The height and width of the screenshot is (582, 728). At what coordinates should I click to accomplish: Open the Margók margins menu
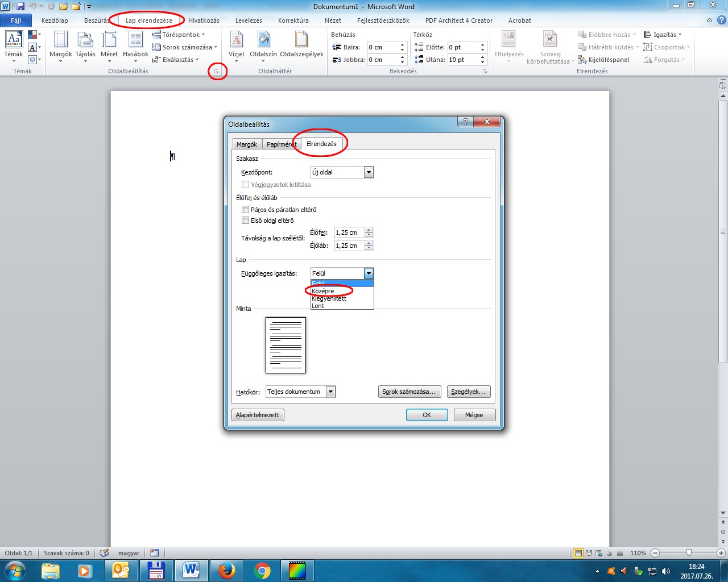point(60,46)
